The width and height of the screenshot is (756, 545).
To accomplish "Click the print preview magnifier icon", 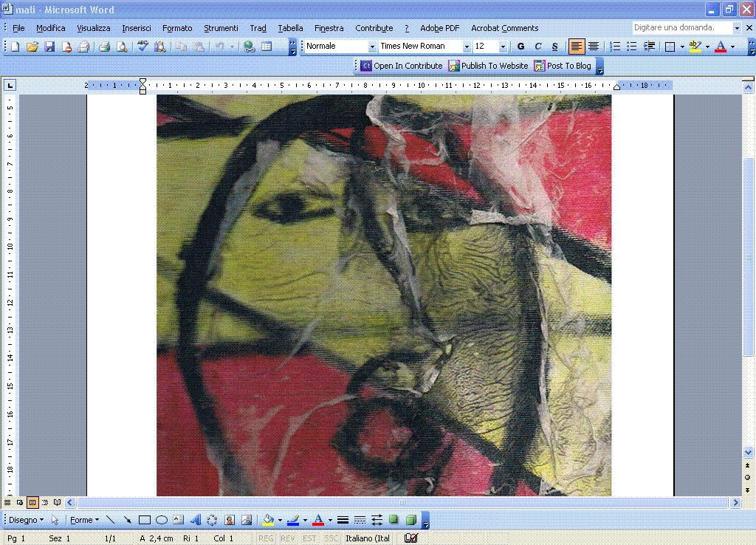I will [x=122, y=47].
